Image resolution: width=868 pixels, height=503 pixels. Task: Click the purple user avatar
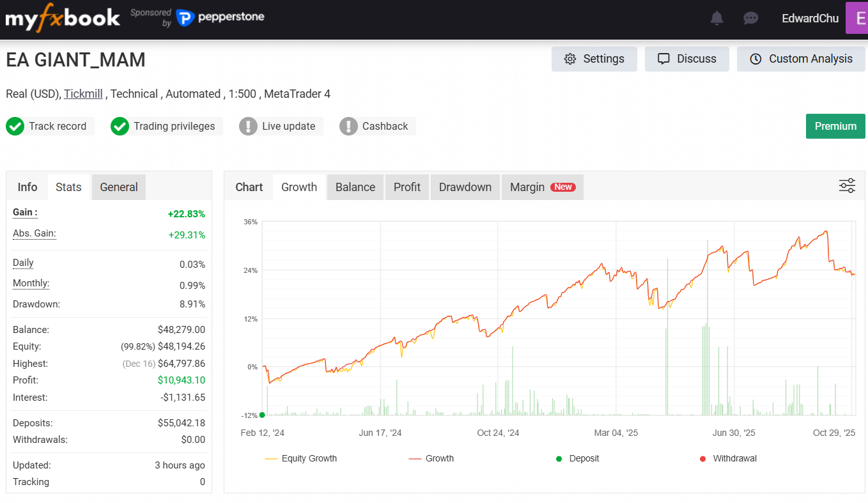pos(856,18)
